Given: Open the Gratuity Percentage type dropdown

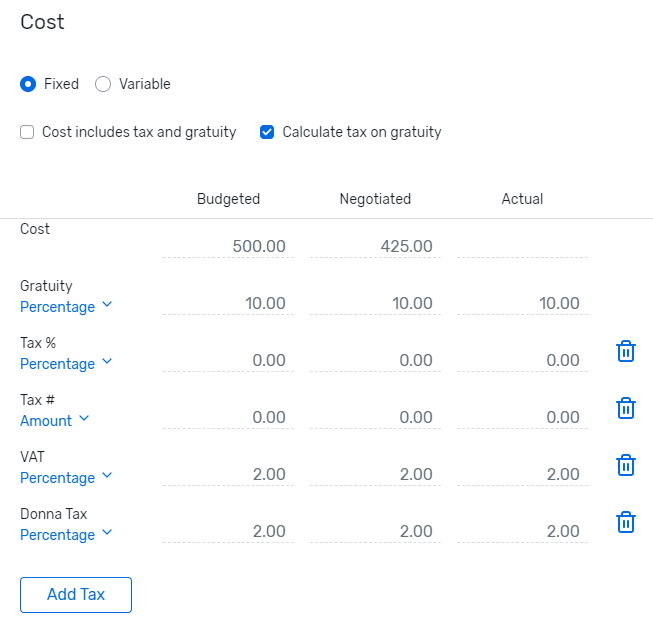Looking at the screenshot, I should point(66,307).
